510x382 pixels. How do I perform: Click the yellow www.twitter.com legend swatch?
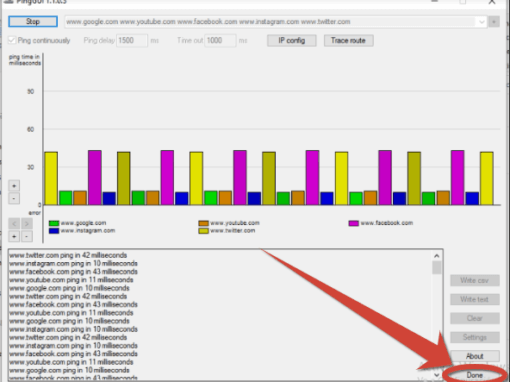pos(204,231)
